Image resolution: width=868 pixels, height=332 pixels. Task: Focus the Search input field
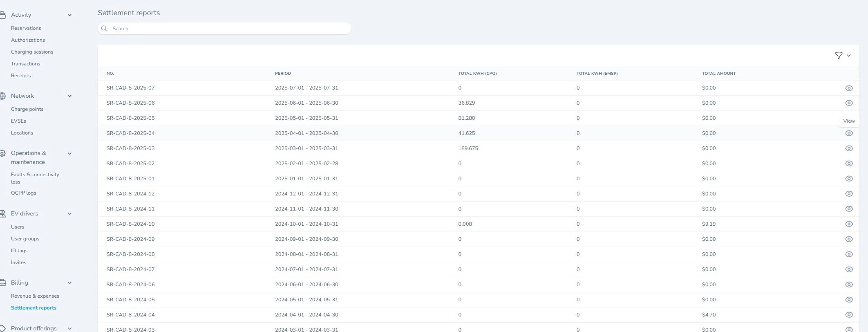pyautogui.click(x=224, y=29)
